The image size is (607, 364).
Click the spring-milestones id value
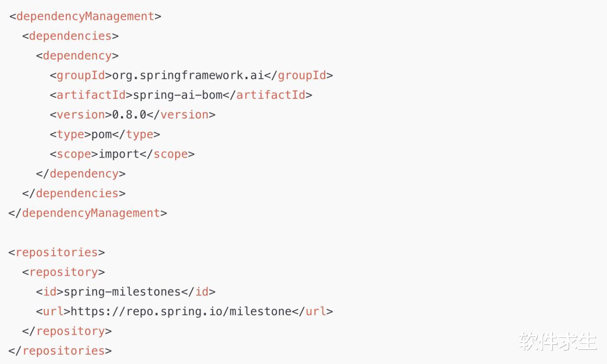pyautogui.click(x=122, y=292)
